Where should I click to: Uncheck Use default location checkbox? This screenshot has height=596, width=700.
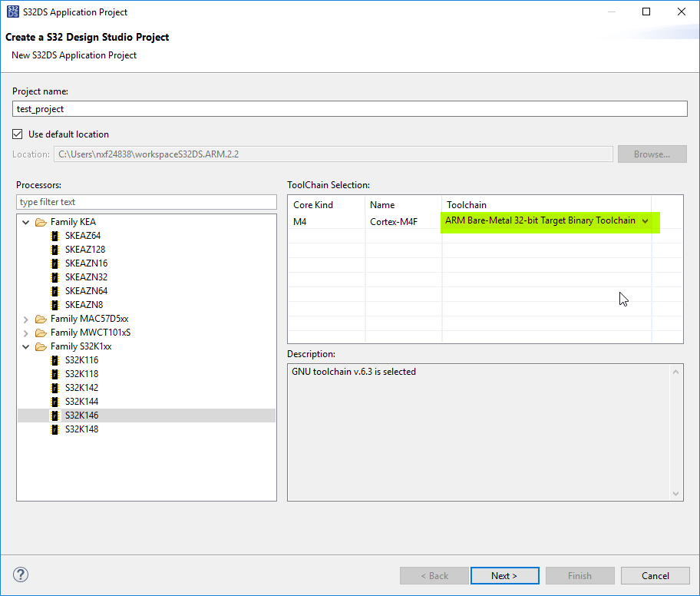pyautogui.click(x=18, y=134)
